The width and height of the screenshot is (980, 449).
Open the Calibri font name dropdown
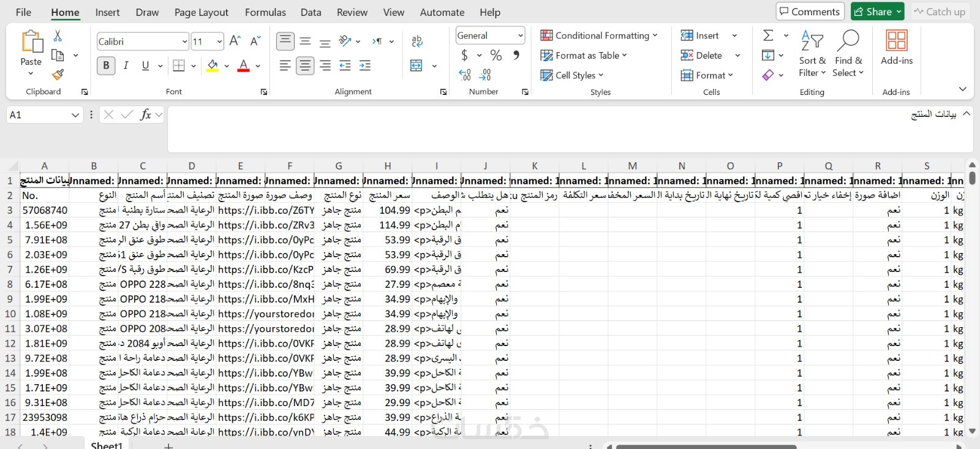(x=184, y=42)
